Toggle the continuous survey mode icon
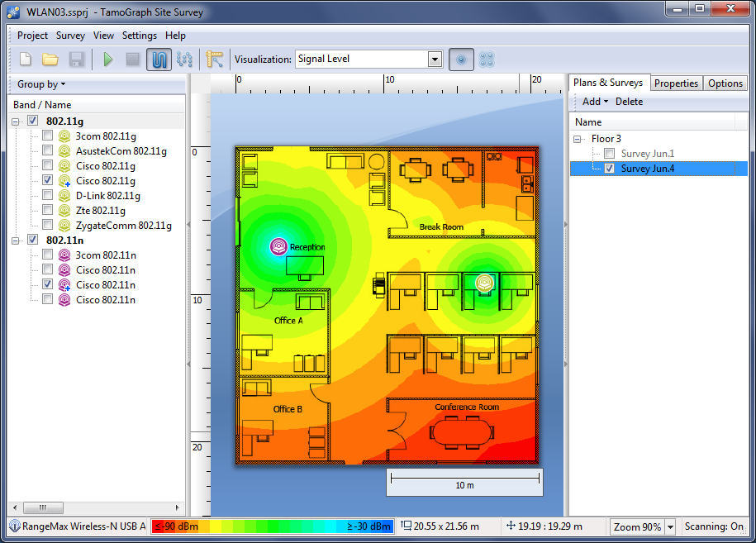 click(159, 60)
